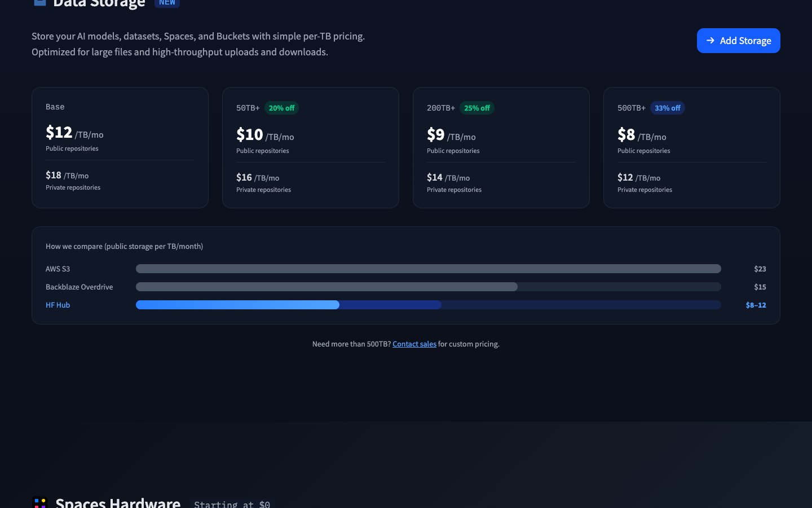Image resolution: width=812 pixels, height=508 pixels.
Task: Click the Data Storage box icon
Action: point(39,2)
